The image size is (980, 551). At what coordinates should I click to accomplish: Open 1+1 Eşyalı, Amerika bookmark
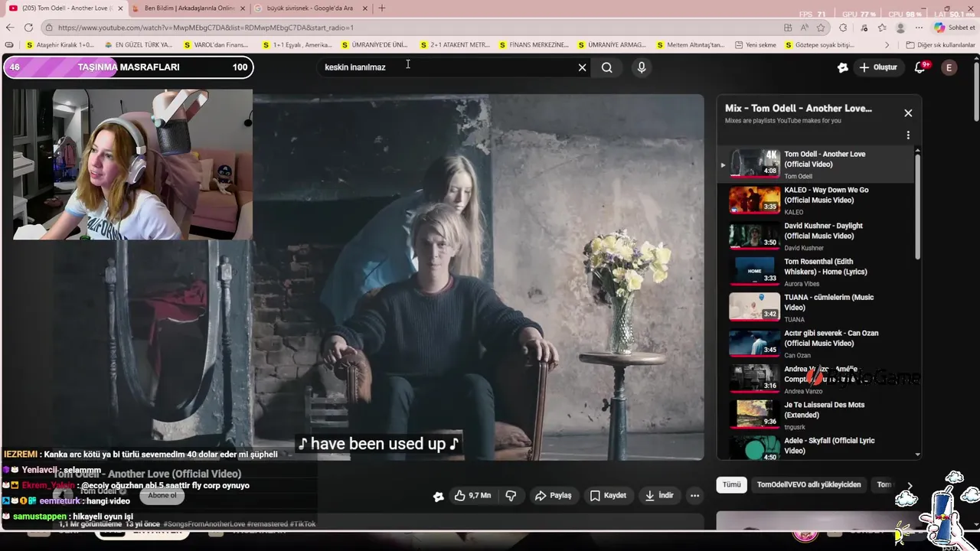(x=297, y=45)
